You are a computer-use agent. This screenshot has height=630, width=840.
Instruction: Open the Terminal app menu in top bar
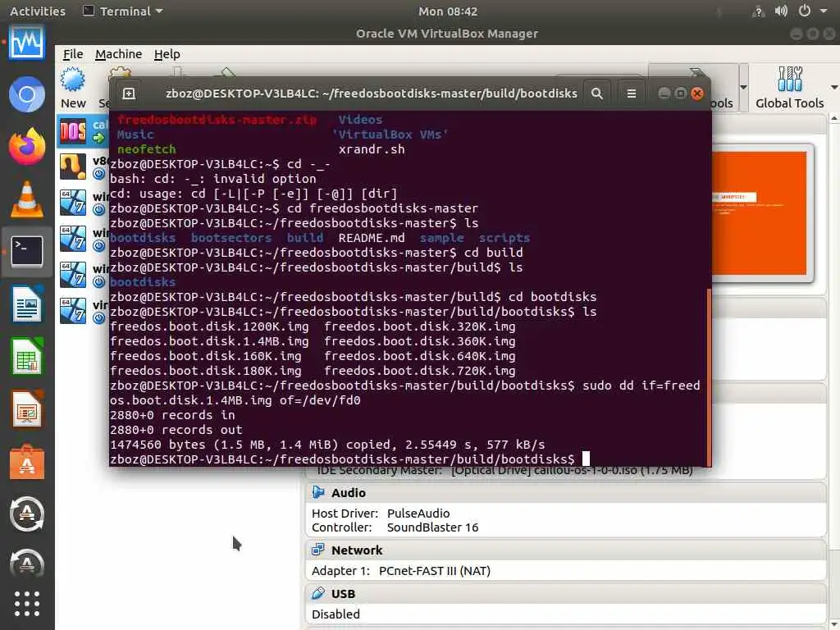[x=123, y=11]
